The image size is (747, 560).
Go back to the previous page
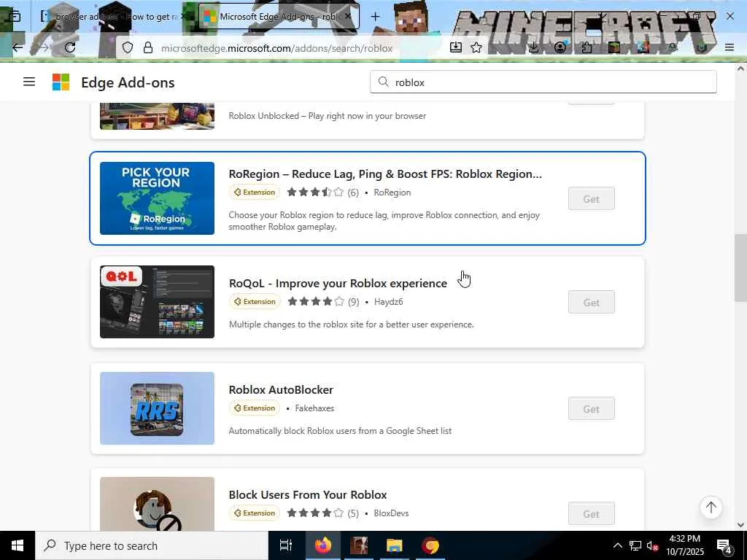[18, 47]
